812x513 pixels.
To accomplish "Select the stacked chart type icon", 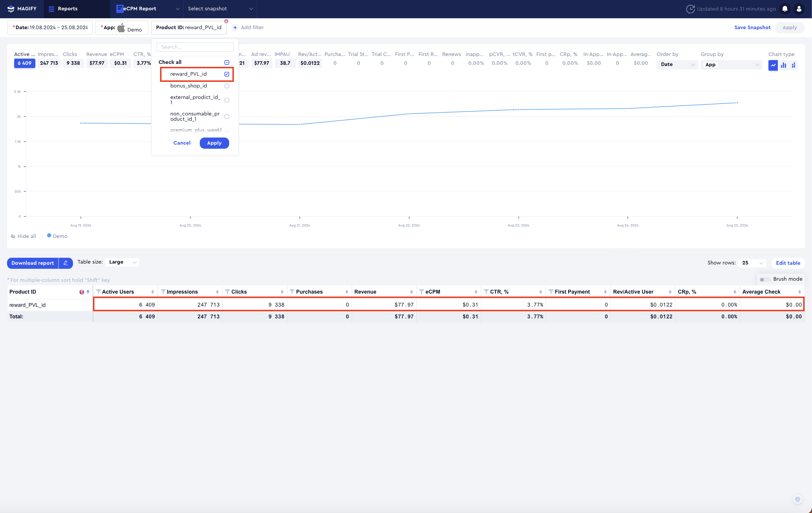I will pos(793,65).
